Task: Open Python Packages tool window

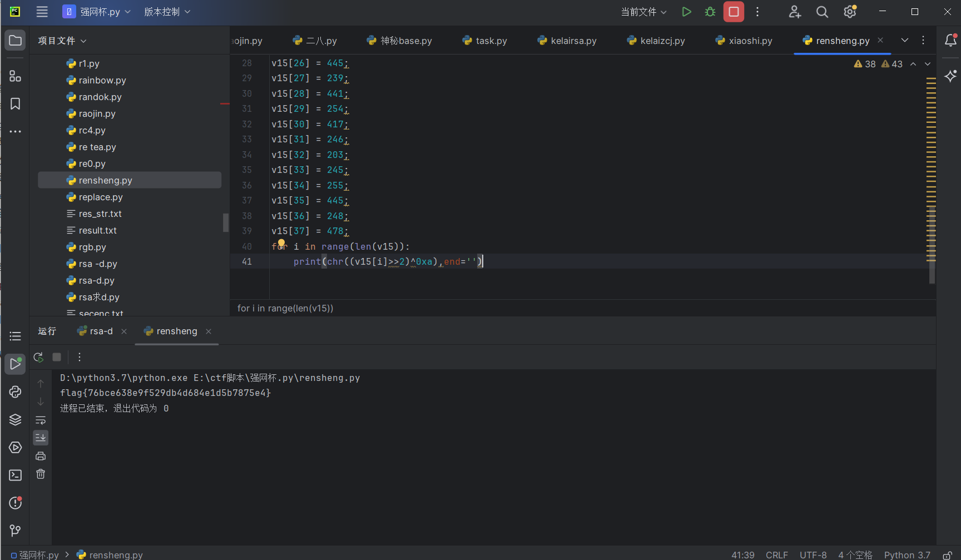Action: (15, 420)
